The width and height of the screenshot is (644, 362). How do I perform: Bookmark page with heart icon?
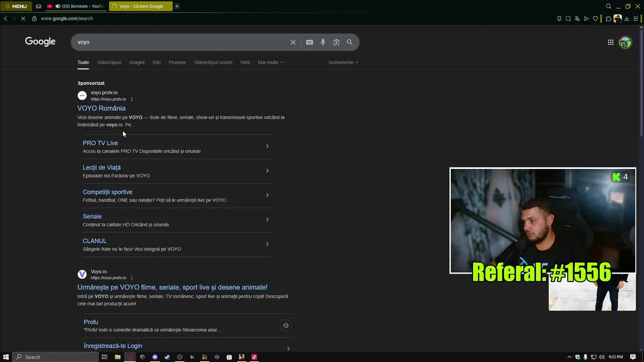coord(595,19)
